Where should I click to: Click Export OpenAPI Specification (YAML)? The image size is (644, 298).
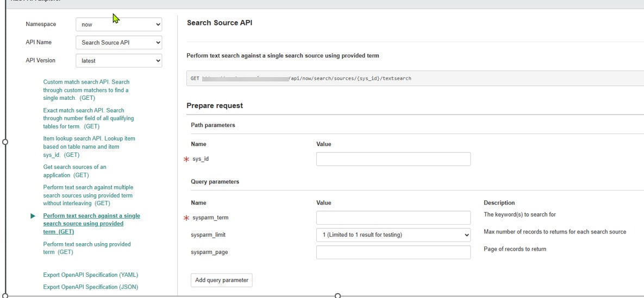[90, 275]
